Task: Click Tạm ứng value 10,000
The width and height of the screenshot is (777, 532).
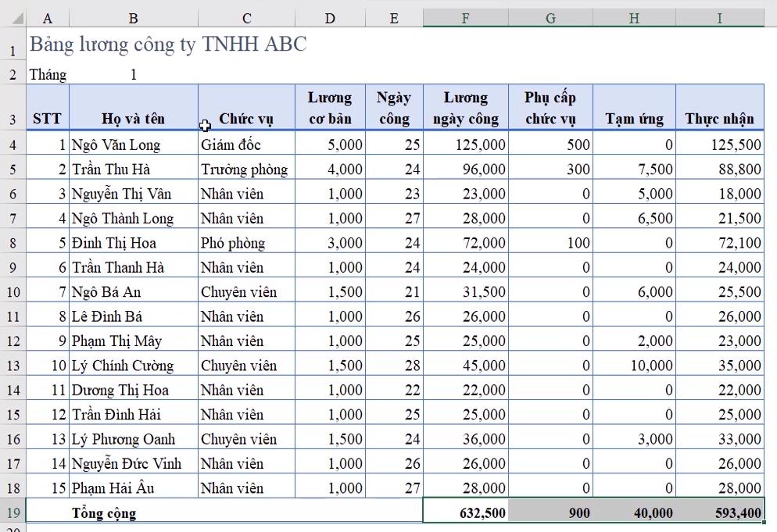Action: click(634, 366)
